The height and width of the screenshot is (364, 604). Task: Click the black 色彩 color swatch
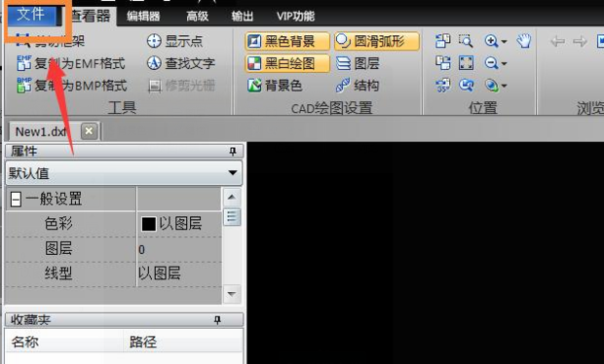point(149,224)
